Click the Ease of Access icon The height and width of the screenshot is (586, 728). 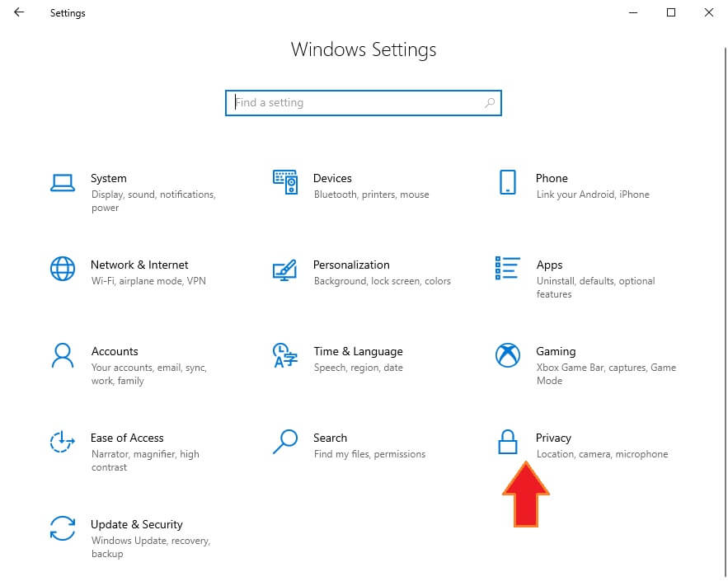(62, 442)
